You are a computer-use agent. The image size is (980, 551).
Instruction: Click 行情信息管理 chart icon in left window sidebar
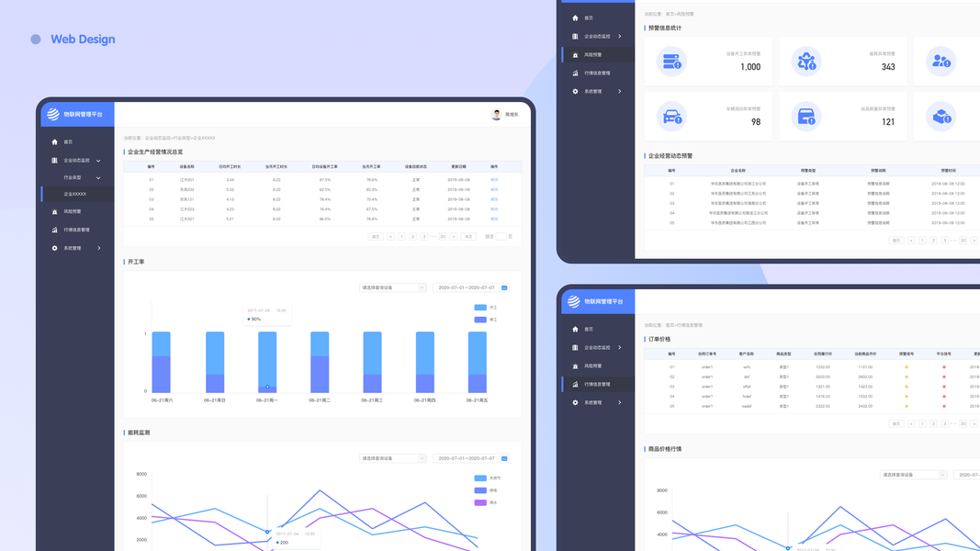[54, 230]
